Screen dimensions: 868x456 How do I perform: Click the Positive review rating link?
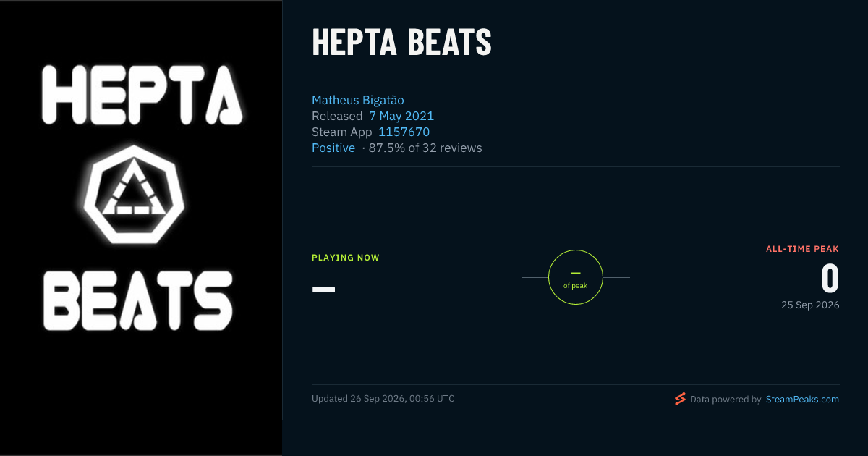(x=333, y=148)
